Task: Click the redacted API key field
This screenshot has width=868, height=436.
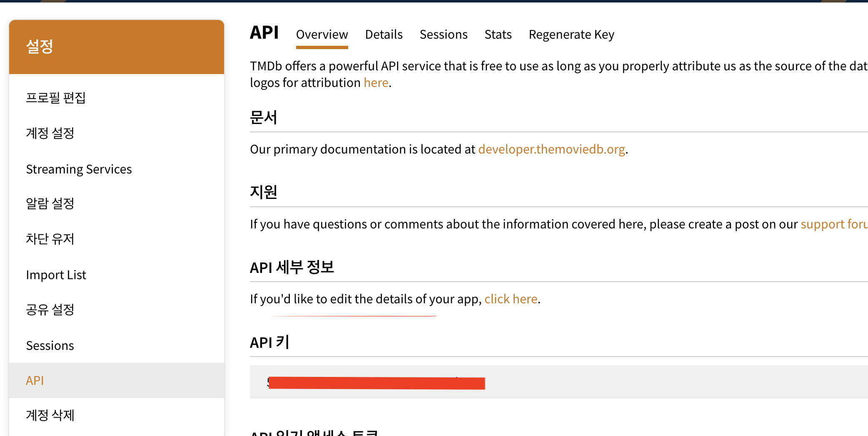Action: coord(559,382)
